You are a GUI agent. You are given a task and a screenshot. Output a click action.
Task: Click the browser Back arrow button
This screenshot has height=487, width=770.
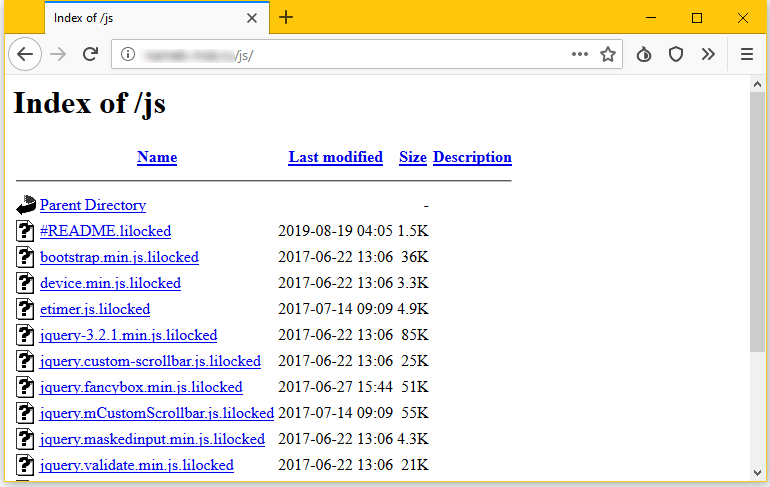coord(25,55)
